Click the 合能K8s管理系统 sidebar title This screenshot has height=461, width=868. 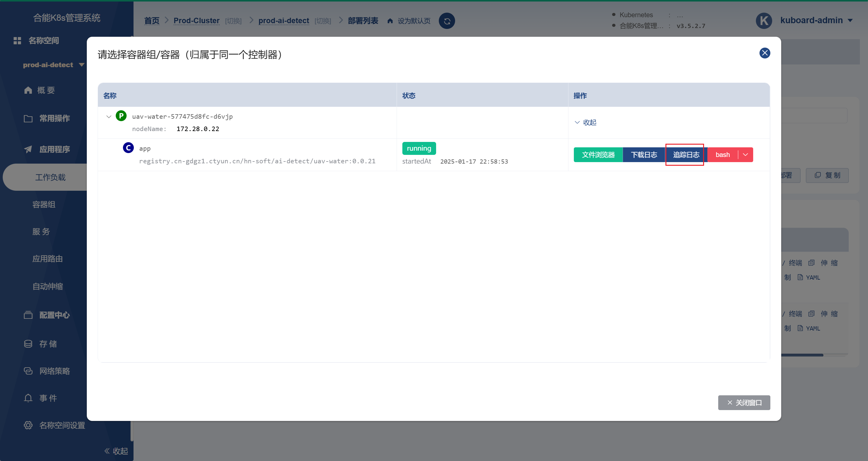(x=67, y=18)
